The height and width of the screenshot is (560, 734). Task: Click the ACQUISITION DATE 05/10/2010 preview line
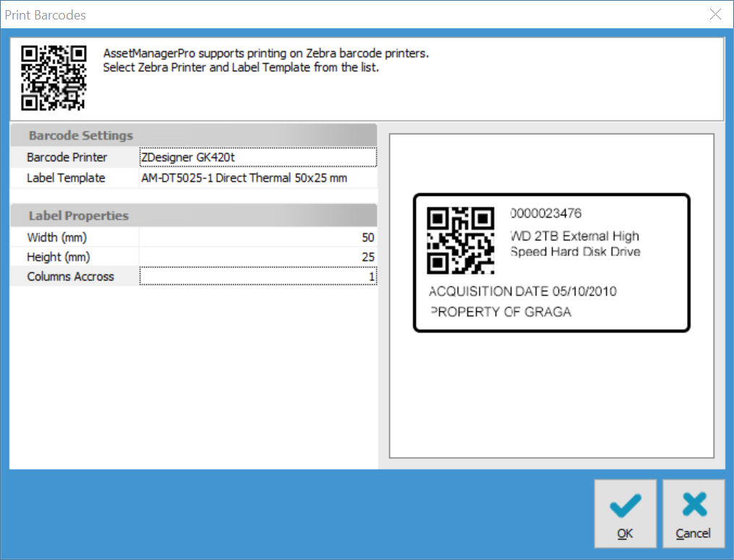522,291
